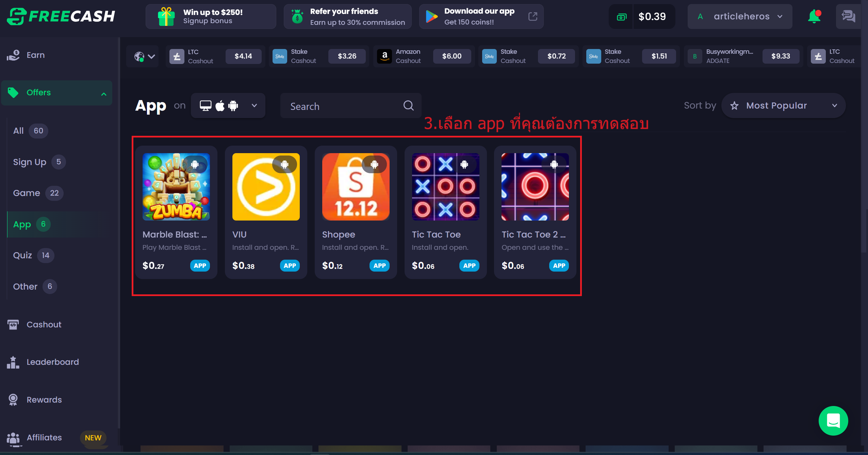
Task: Select the App category
Action: click(x=32, y=224)
